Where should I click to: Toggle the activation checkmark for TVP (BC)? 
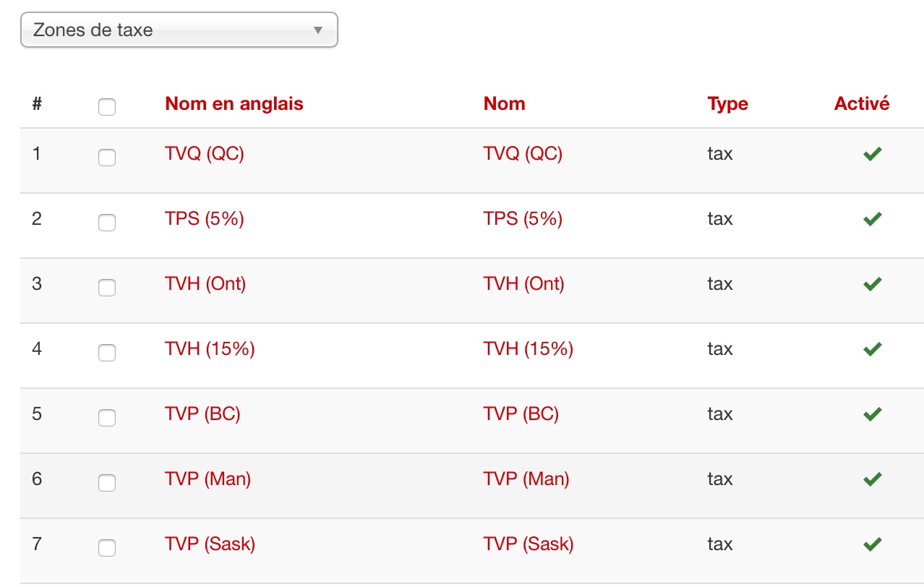click(x=873, y=414)
